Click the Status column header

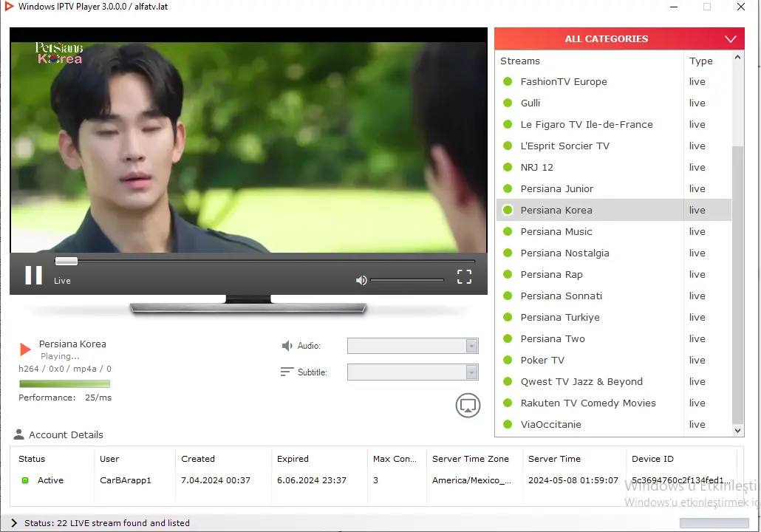(x=32, y=459)
